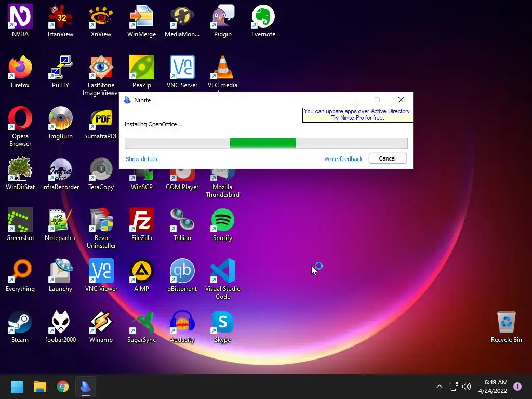This screenshot has width=532, height=399.
Task: Open the Try Ninite Pro for free banner
Action: (357, 115)
